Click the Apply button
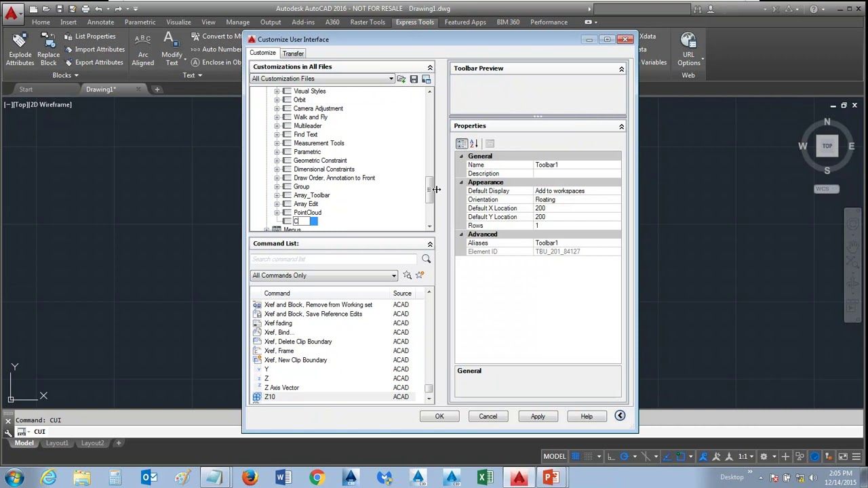This screenshot has width=868, height=488. point(538,416)
